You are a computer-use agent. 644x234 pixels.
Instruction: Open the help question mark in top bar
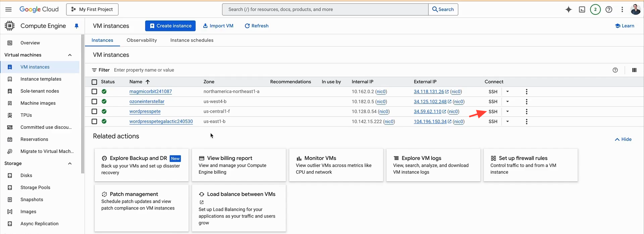609,9
